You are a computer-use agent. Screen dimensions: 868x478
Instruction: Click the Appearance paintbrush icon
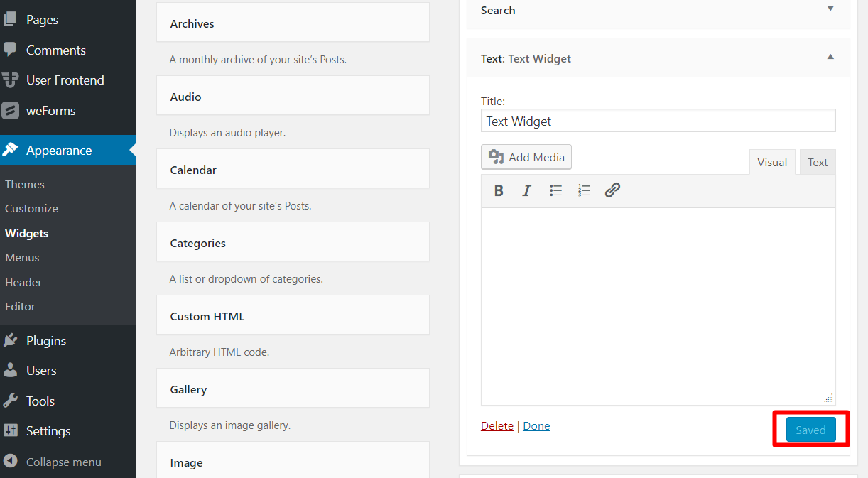pos(11,150)
